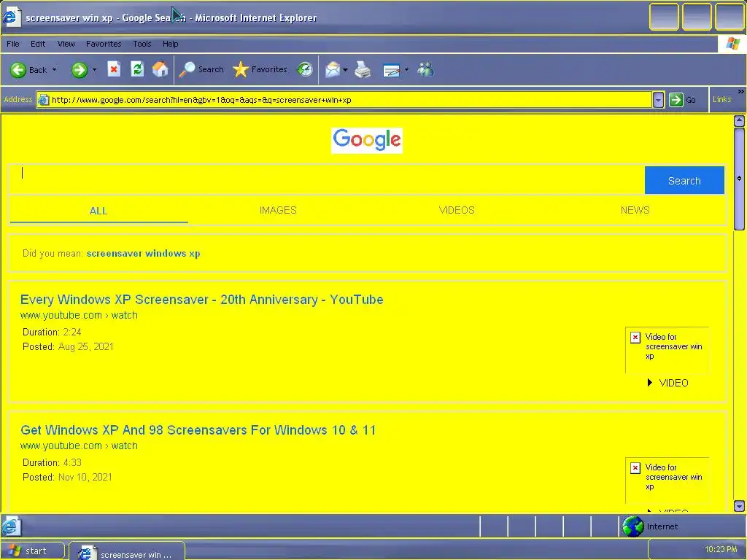Click the Windows flag logo throbber

[x=732, y=44]
